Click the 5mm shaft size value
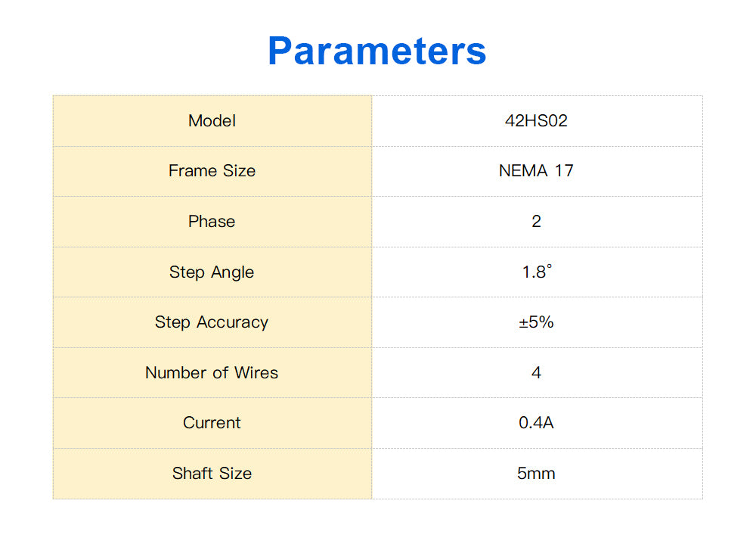The height and width of the screenshot is (538, 756). [x=536, y=474]
